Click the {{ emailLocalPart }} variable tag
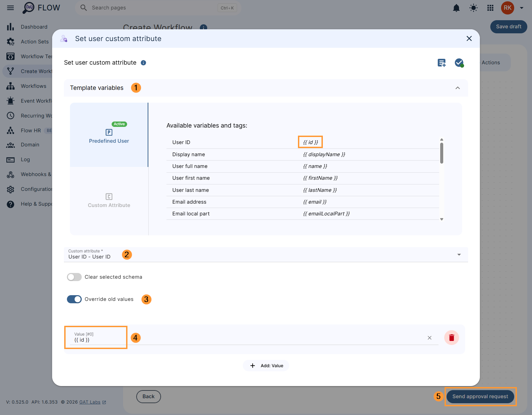The image size is (532, 415). point(326,214)
